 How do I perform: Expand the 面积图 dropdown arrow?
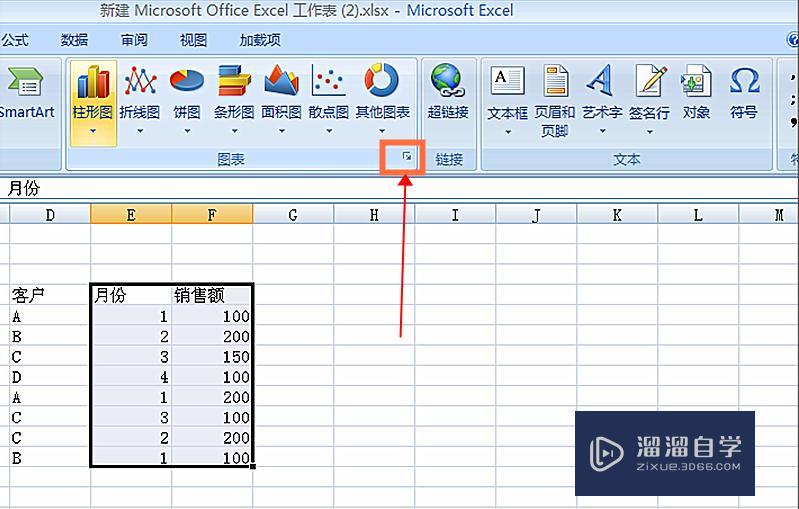282,131
